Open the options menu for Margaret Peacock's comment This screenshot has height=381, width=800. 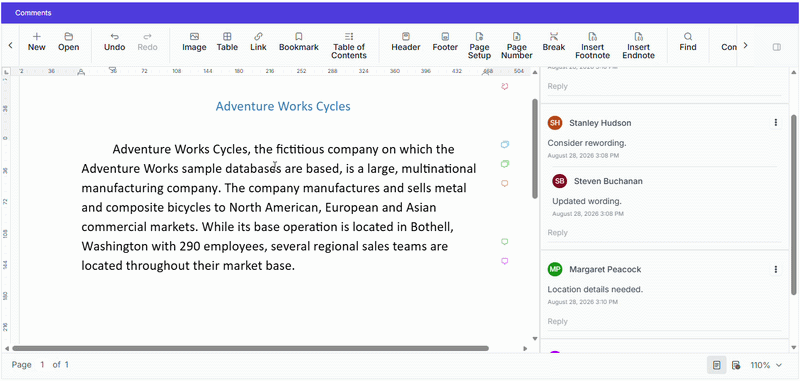point(776,269)
